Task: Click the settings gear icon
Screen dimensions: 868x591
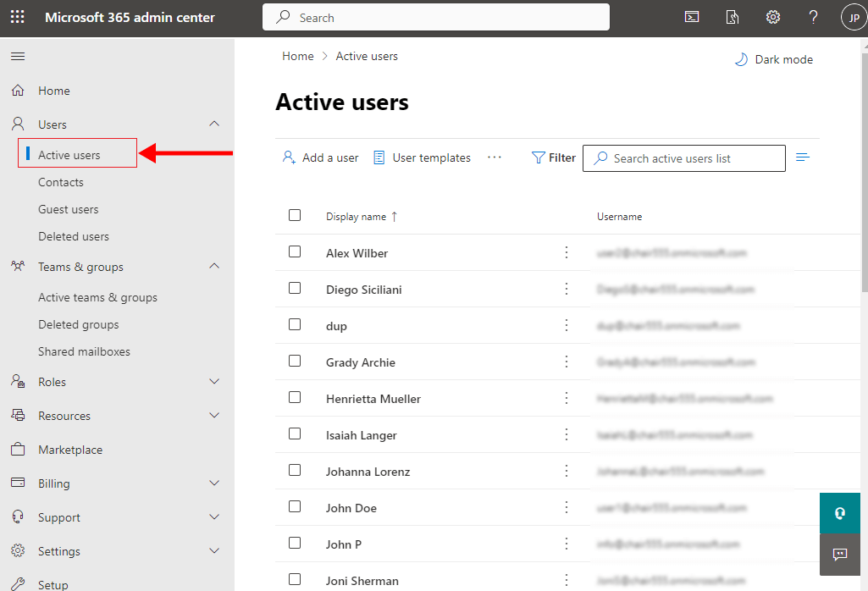Action: click(x=773, y=17)
